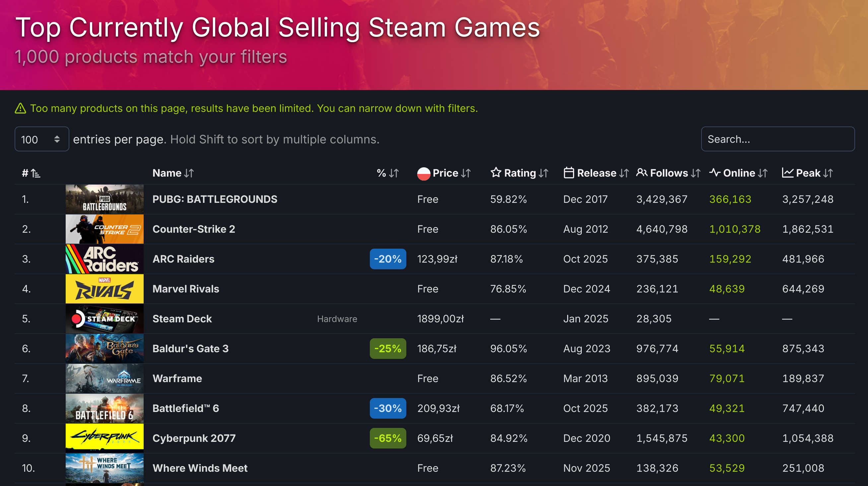Click the -65% discount badge on Cyberpunk 2077

[387, 438]
